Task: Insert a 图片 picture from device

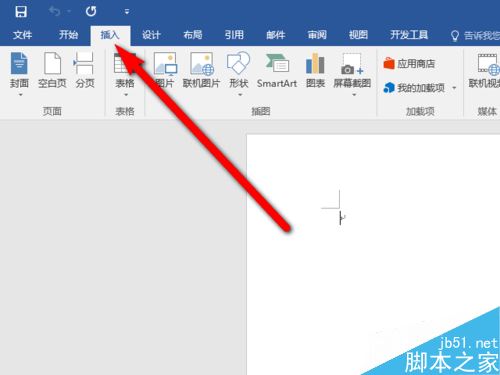Action: (x=165, y=70)
